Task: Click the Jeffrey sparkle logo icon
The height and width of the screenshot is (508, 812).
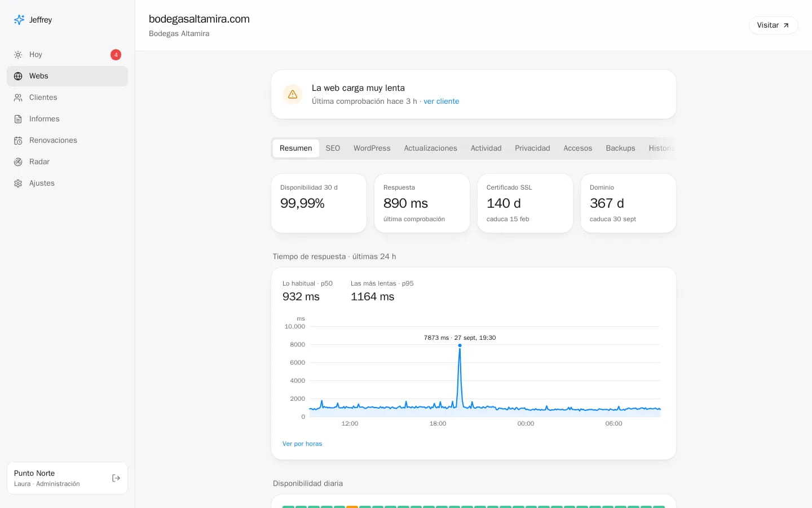Action: click(x=19, y=20)
